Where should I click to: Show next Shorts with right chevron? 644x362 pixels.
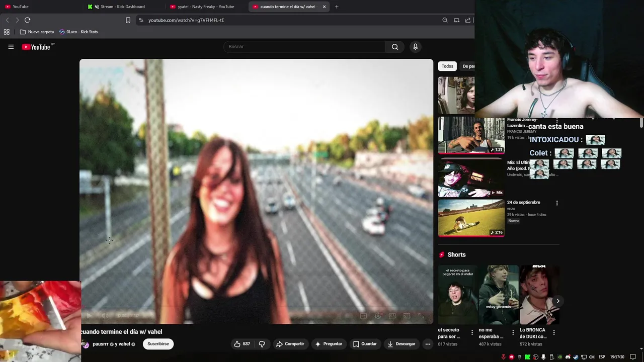click(x=557, y=301)
